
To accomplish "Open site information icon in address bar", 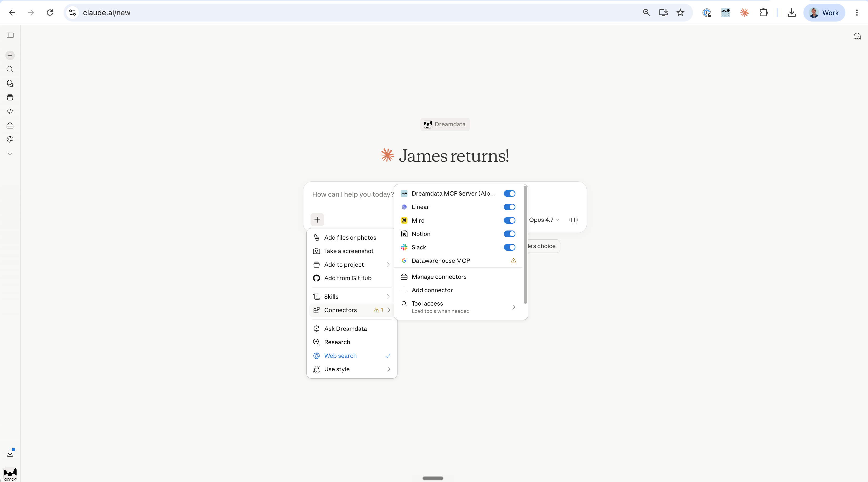I will pyautogui.click(x=73, y=13).
